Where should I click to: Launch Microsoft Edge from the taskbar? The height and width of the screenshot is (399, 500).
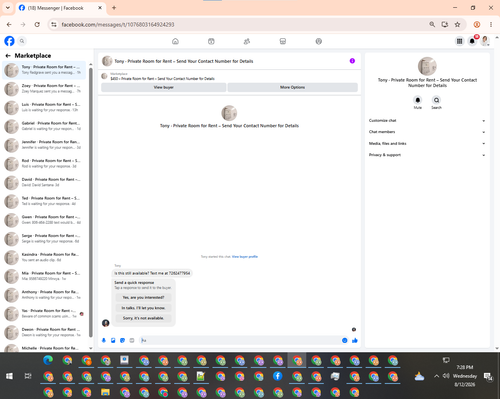pyautogui.click(x=48, y=360)
